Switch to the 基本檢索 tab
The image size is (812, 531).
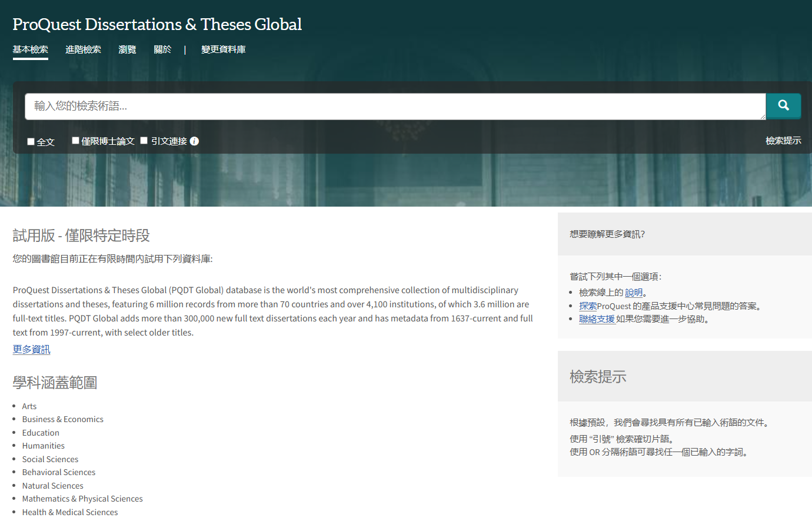pos(31,49)
